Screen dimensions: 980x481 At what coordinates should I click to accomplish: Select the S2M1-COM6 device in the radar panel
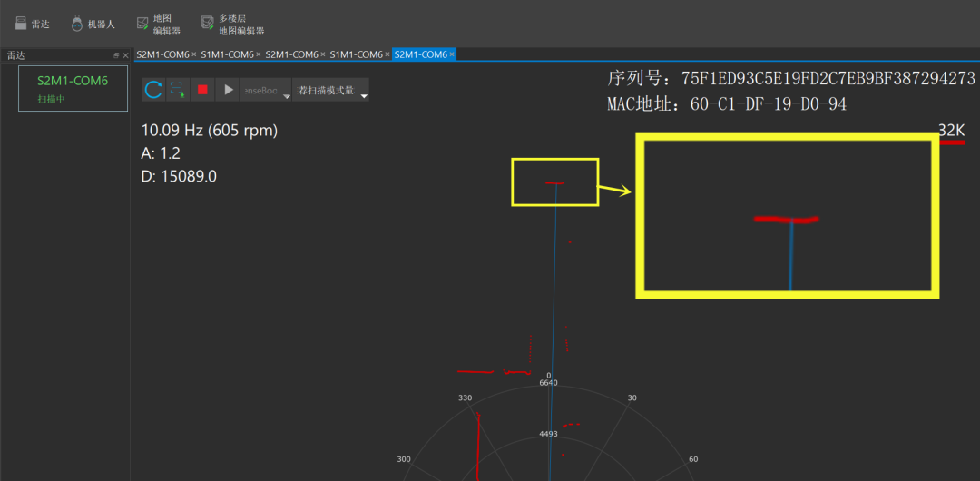coord(73,88)
